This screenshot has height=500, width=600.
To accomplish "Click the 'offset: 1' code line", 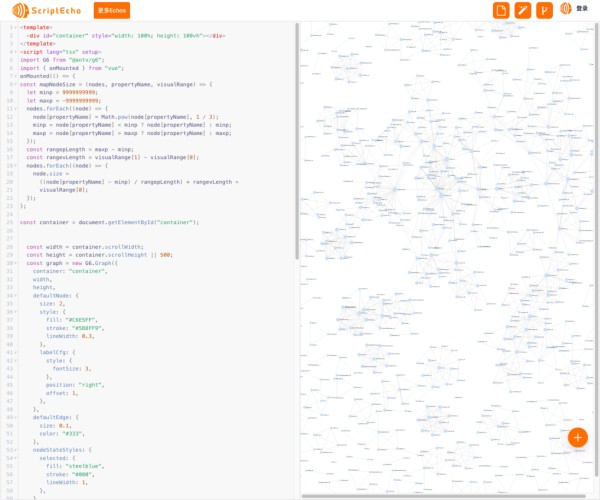I will coord(62,393).
